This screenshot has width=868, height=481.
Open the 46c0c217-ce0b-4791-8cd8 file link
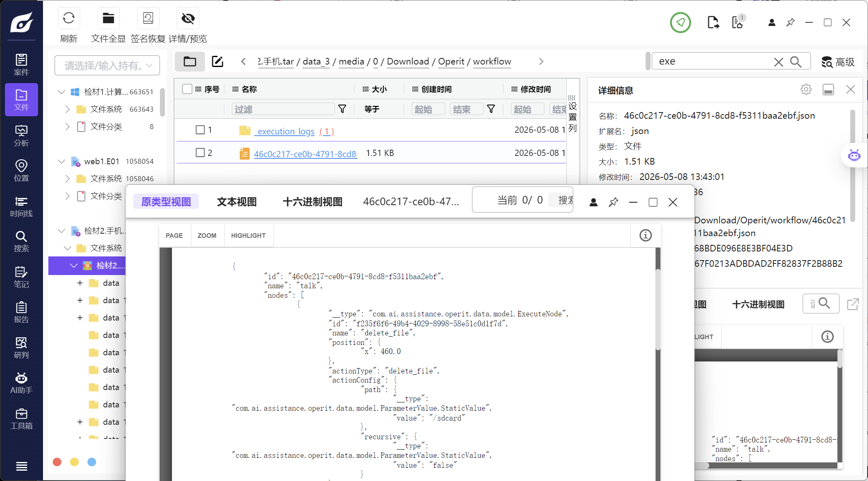click(305, 154)
